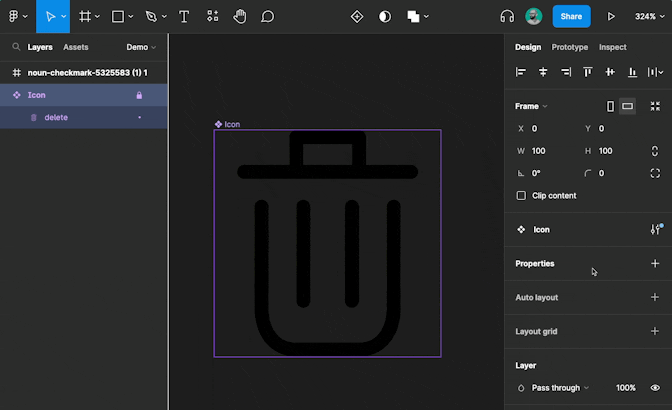Add a new component property
The height and width of the screenshot is (410, 672).
[655, 264]
